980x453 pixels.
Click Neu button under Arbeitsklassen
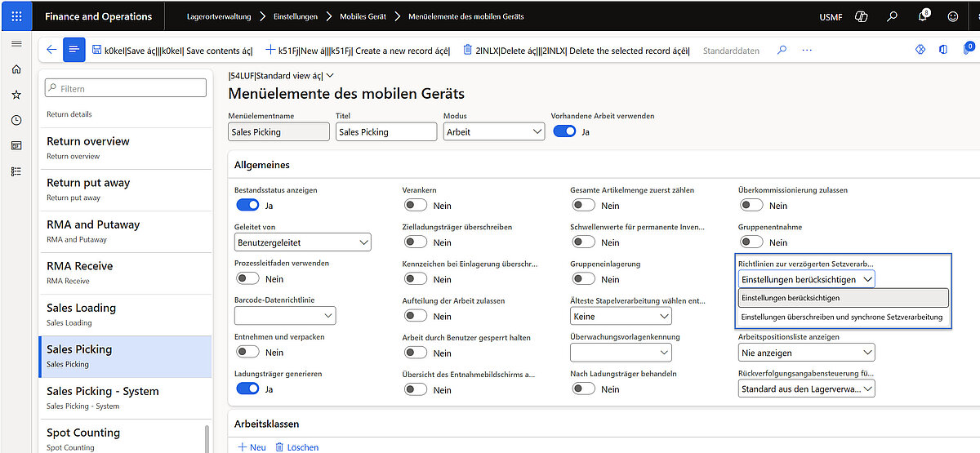[x=252, y=447]
